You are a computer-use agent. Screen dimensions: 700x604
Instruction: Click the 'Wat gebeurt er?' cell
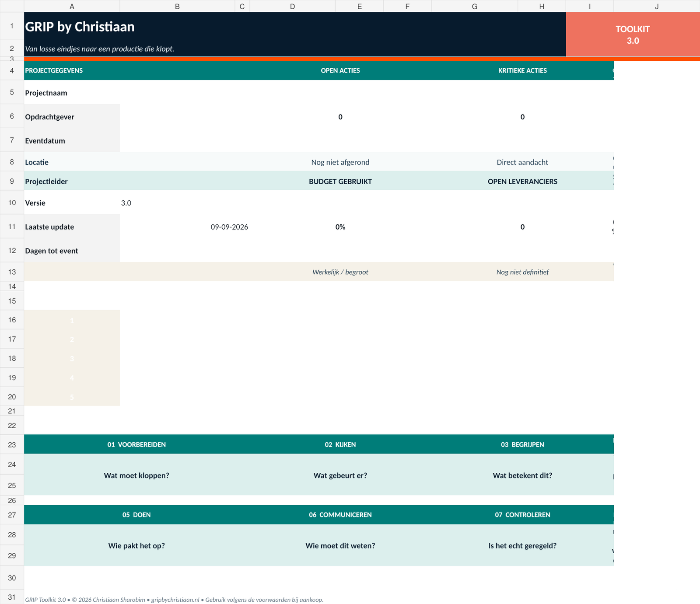coord(340,475)
